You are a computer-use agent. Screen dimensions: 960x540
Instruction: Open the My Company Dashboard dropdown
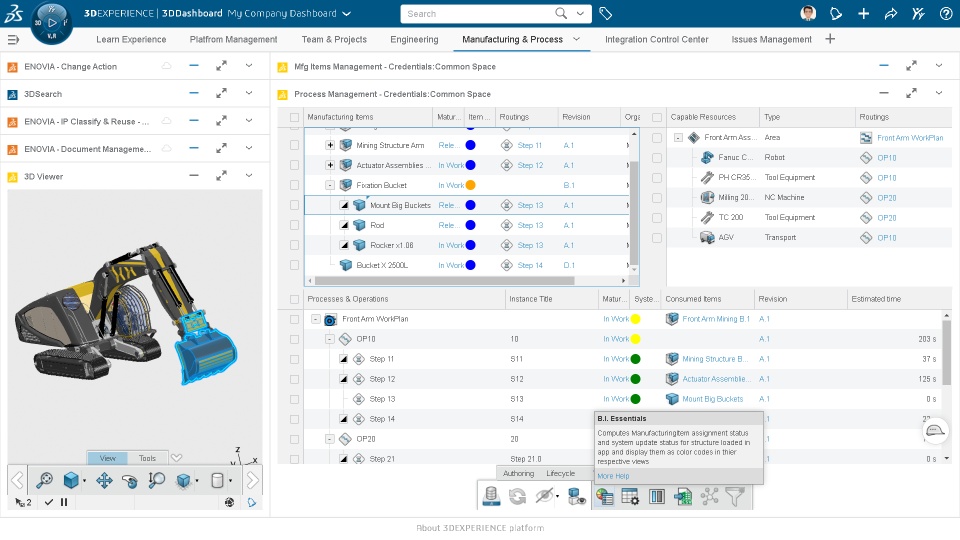347,13
